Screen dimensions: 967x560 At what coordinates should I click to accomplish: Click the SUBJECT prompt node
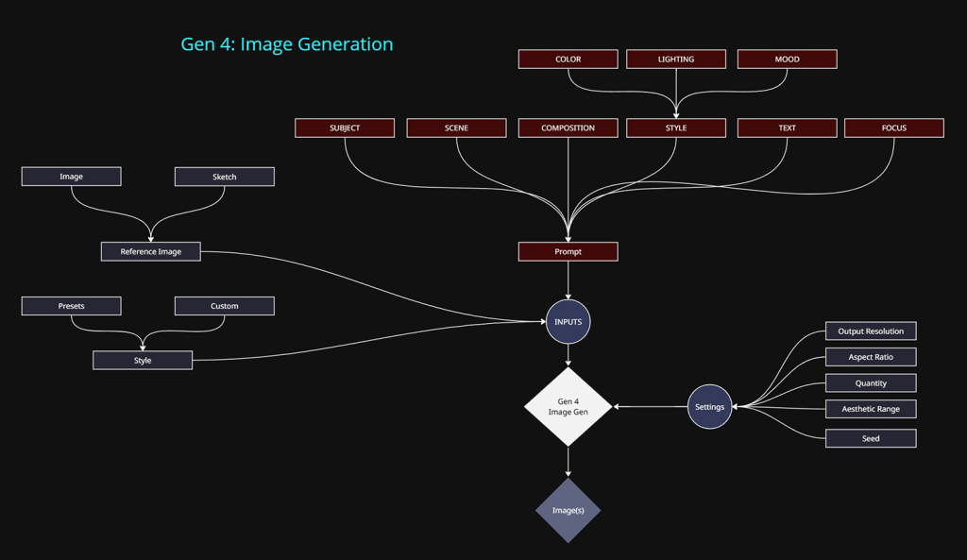[345, 128]
